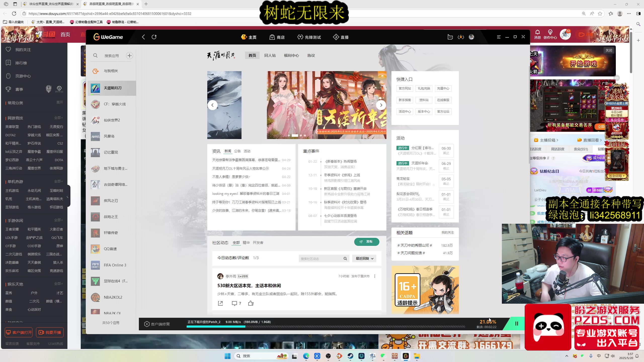
Task: Show next banner slide
Action: pos(381,105)
